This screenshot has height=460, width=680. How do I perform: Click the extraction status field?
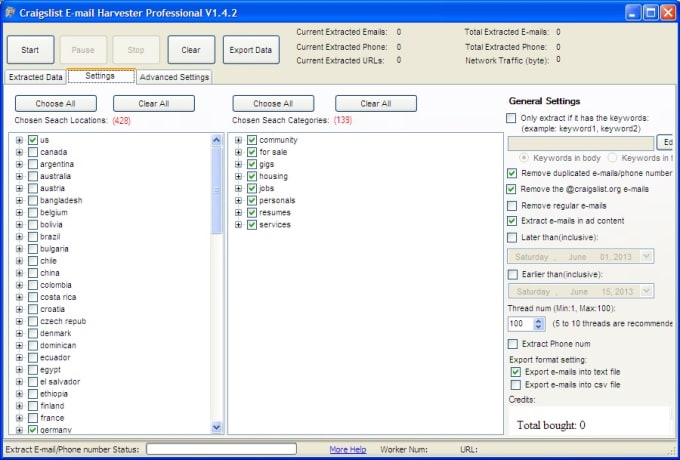pyautogui.click(x=222, y=449)
